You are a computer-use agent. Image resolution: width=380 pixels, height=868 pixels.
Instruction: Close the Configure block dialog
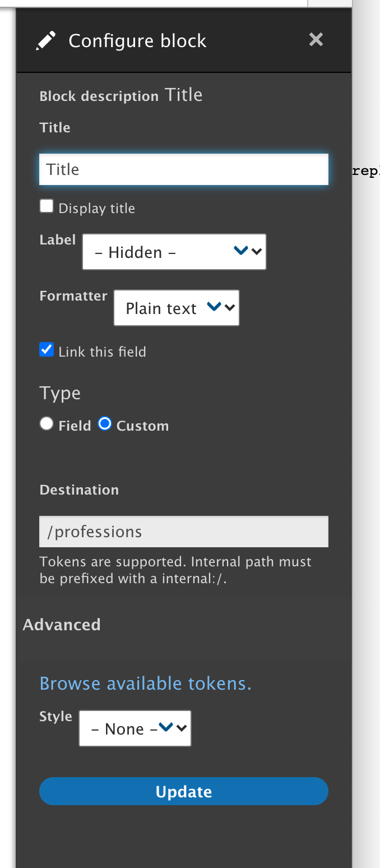pos(316,39)
